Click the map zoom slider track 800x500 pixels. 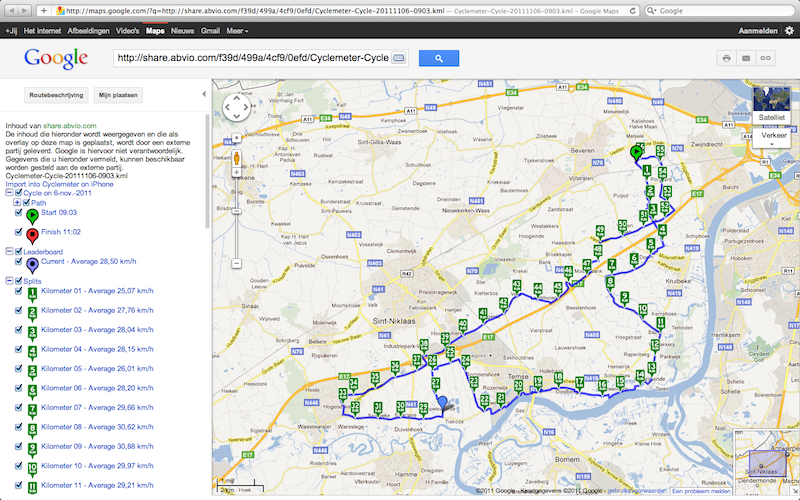click(x=237, y=217)
